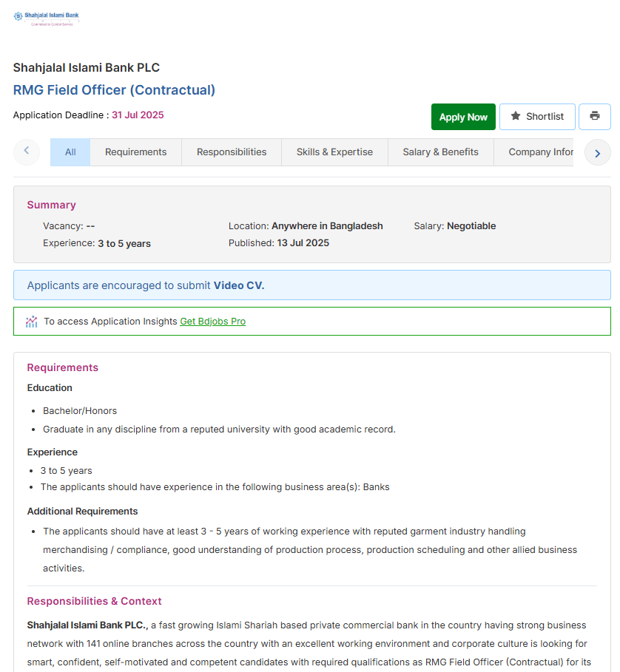Click the Responsibilities & Context heading
The image size is (620, 672).
coord(94,601)
